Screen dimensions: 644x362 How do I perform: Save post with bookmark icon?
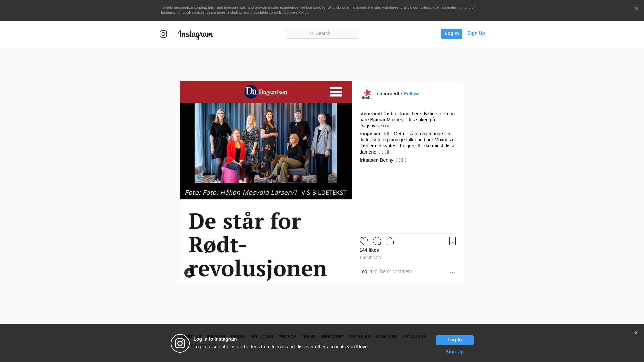click(x=452, y=241)
